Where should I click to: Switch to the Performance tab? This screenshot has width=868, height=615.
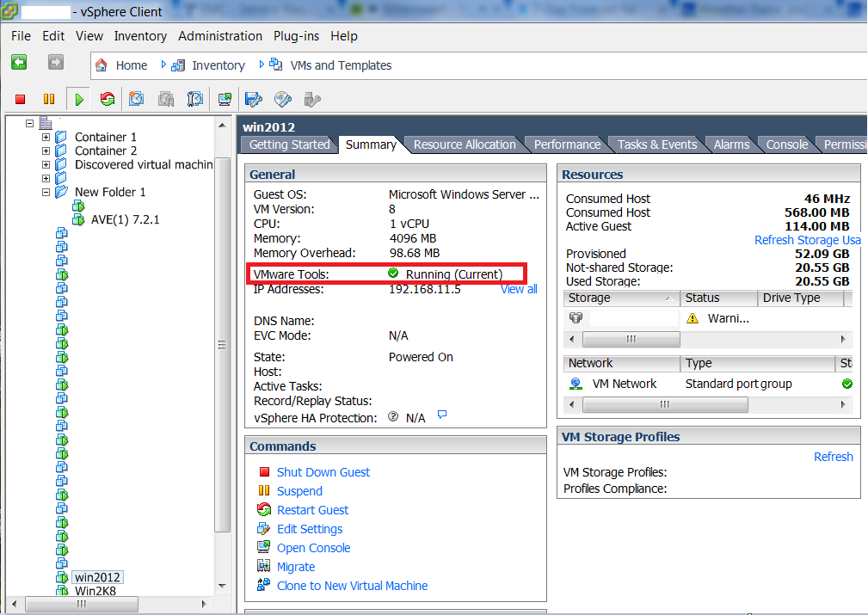566,144
